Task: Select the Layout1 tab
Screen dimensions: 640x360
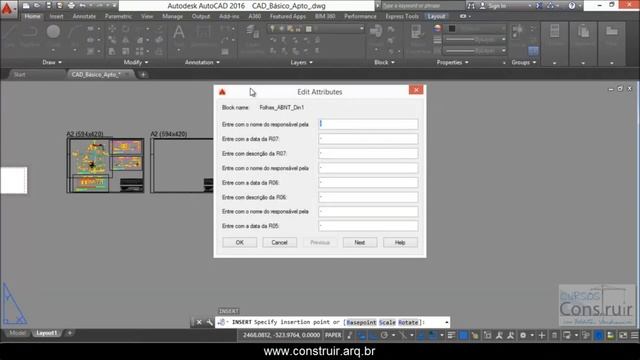Action: 47,333
